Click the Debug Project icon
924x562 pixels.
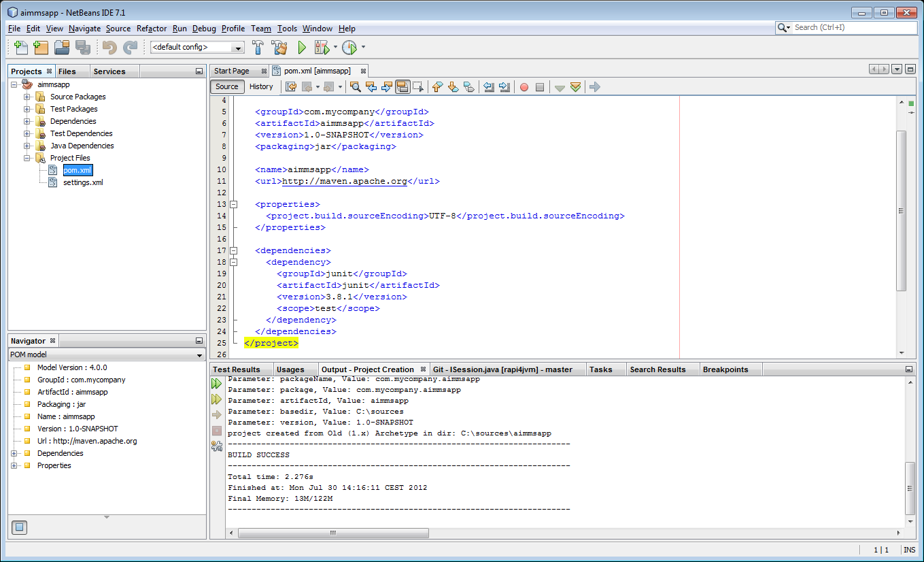322,48
